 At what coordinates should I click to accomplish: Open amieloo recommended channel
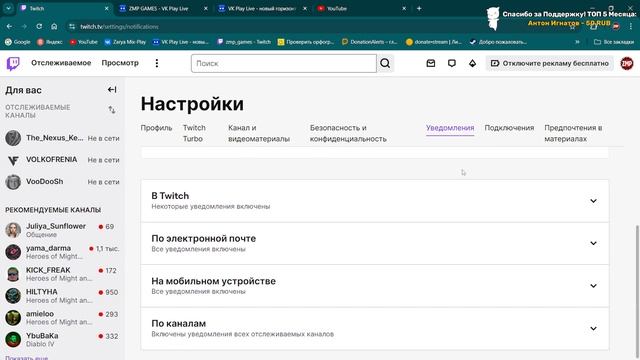62,318
